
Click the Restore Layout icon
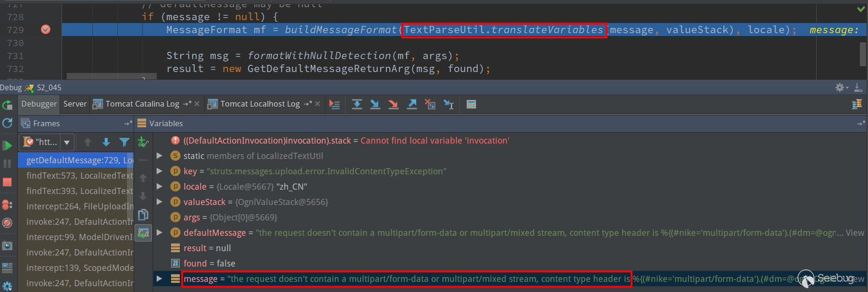coord(7,268)
